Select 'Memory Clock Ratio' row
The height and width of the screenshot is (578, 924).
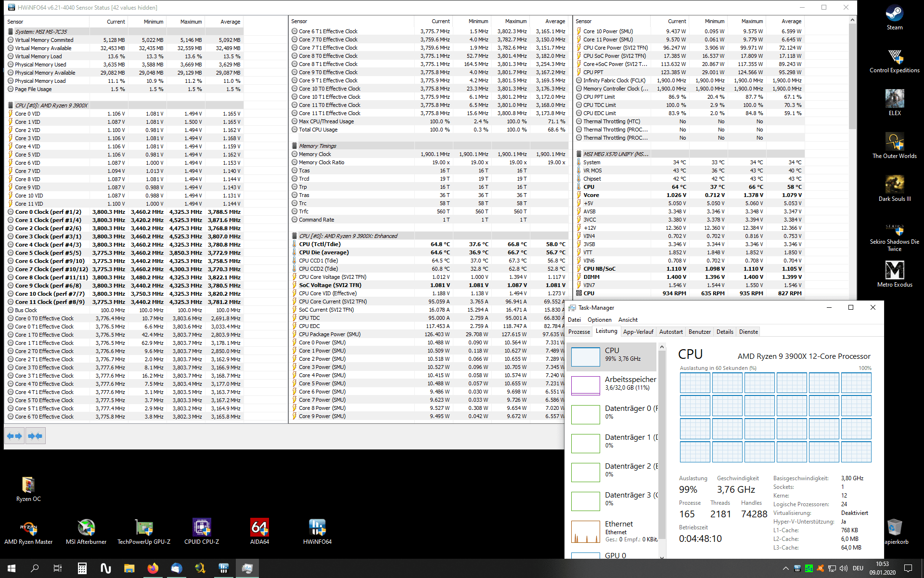428,162
